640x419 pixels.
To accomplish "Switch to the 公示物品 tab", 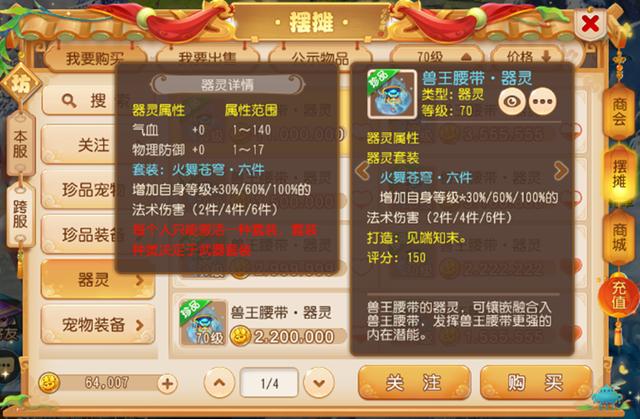I will coord(320,58).
